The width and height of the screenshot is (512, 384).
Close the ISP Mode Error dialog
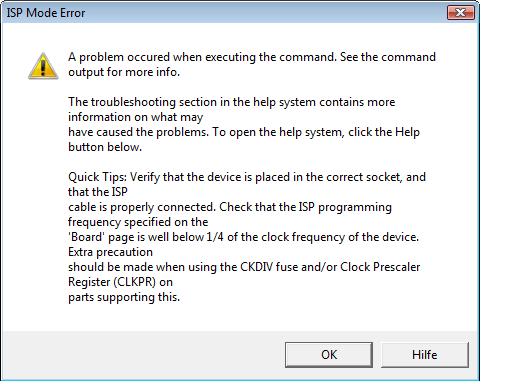(461, 13)
